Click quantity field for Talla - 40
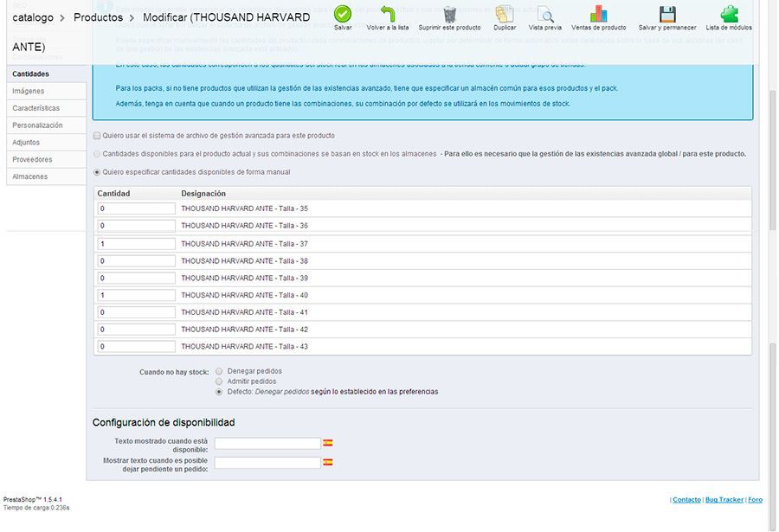 coord(136,296)
